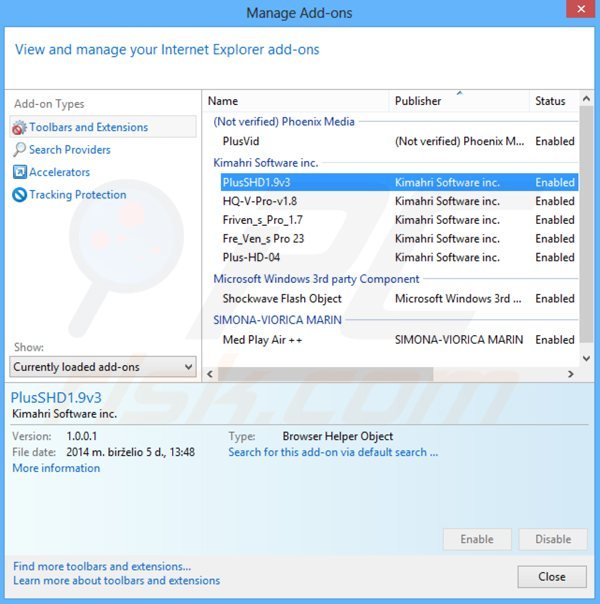Click the Tracking Protection blocked icon
Screen dimensions: 600x604
pos(20,195)
